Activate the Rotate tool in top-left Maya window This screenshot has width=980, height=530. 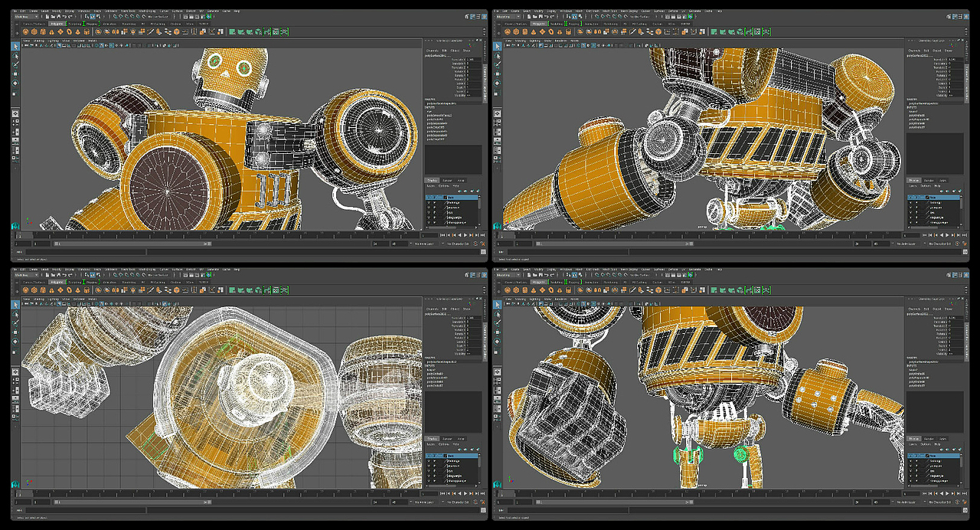(15, 83)
